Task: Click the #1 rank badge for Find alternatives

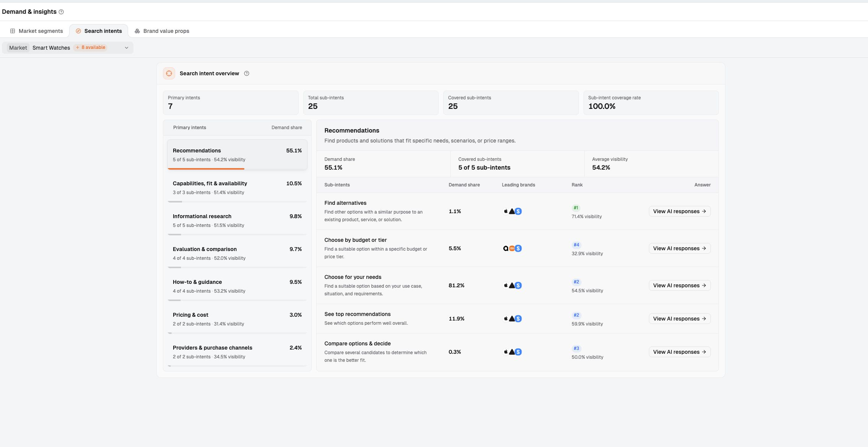Action: [576, 208]
